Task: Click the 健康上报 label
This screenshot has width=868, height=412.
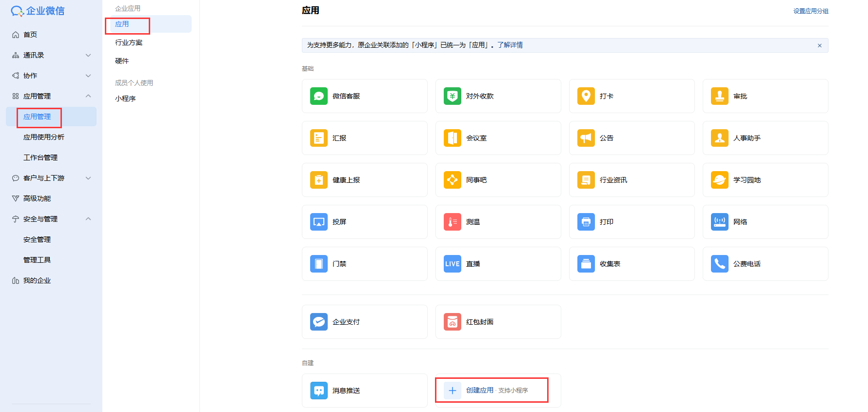Action: 346,180
